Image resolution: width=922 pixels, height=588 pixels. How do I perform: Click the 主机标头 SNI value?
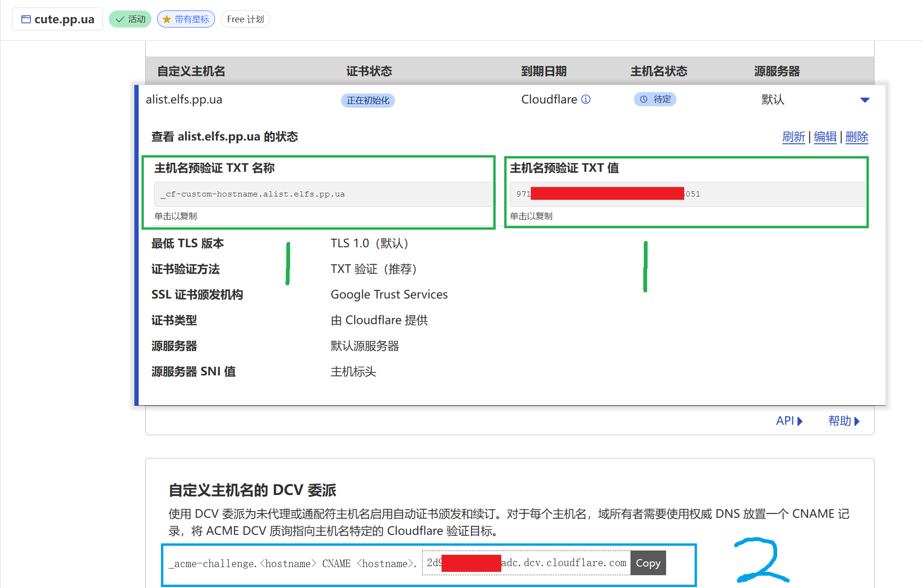[x=354, y=372]
